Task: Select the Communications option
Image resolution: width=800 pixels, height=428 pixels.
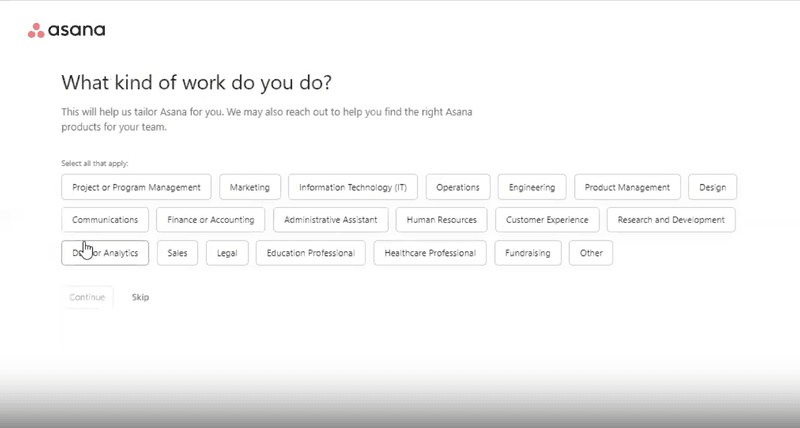Action: (105, 220)
